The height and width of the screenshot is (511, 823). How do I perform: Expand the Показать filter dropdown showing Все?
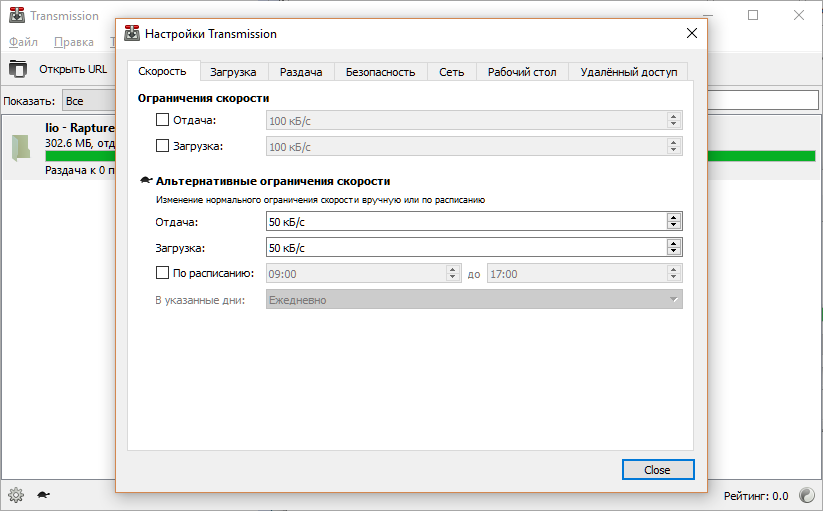pyautogui.click(x=88, y=101)
